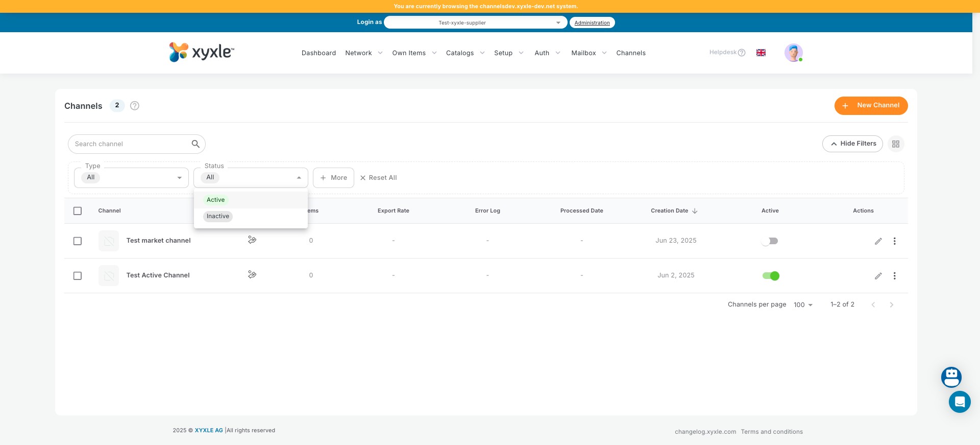Click the New Channel button
Viewport: 980px width, 445px height.
[871, 106]
